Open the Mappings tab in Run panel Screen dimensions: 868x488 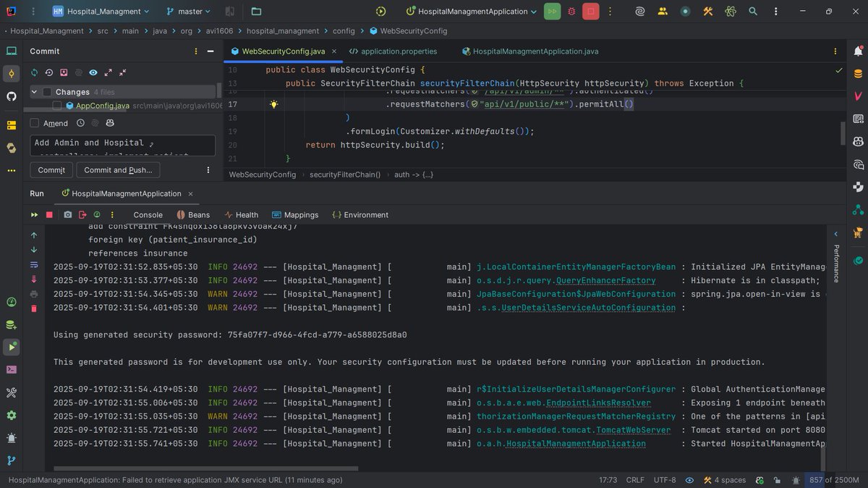(295, 215)
